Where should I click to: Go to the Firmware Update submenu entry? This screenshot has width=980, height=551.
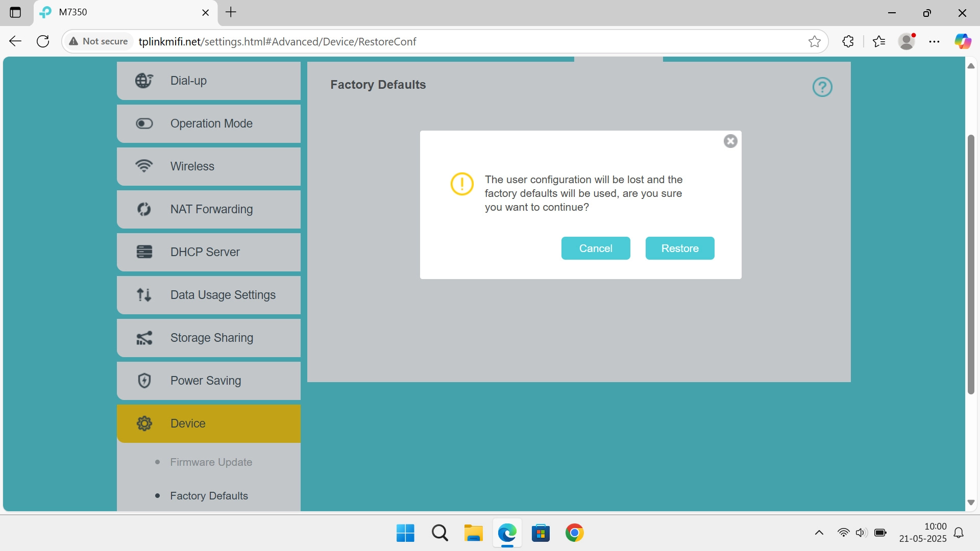point(211,462)
